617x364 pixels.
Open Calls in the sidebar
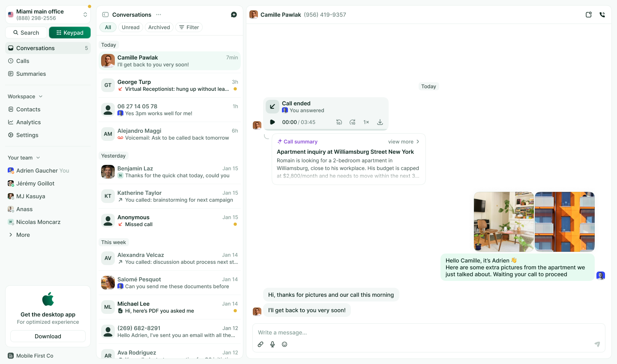pyautogui.click(x=48, y=61)
